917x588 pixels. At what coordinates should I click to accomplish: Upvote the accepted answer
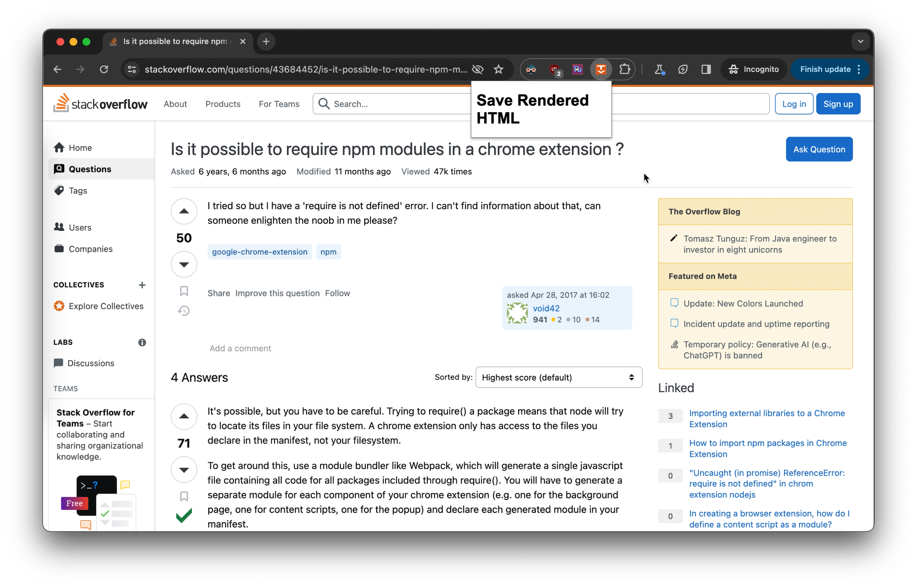coord(184,416)
